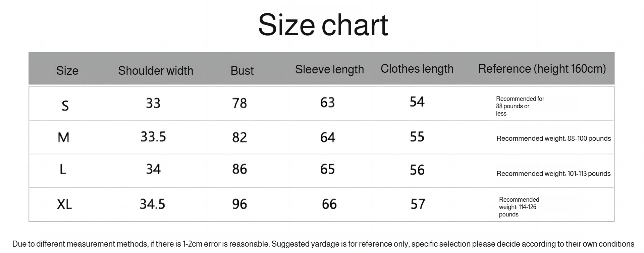Viewport: 644px width, 253px height.
Task: Click the "114-126 pounds" recommendation text
Action: [x=519, y=207]
